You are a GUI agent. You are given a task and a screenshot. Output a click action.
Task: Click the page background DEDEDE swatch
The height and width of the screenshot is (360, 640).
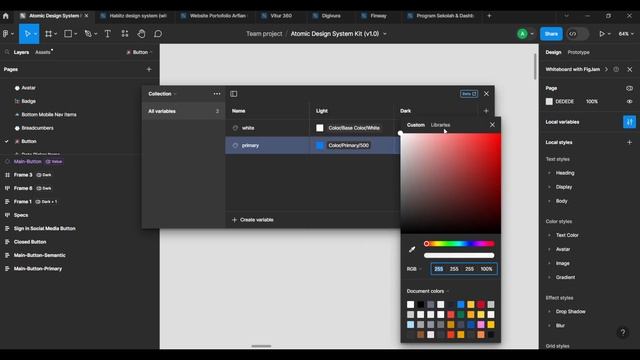[x=549, y=102]
